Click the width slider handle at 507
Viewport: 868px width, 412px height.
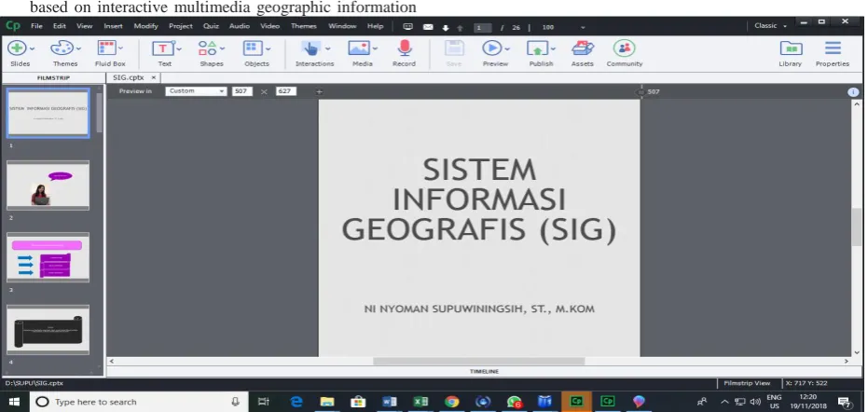(641, 92)
